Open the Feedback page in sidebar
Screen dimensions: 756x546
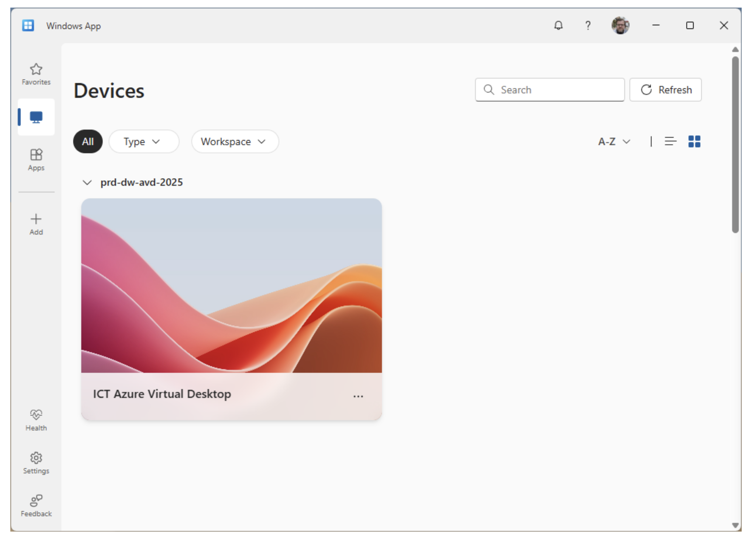pyautogui.click(x=36, y=506)
